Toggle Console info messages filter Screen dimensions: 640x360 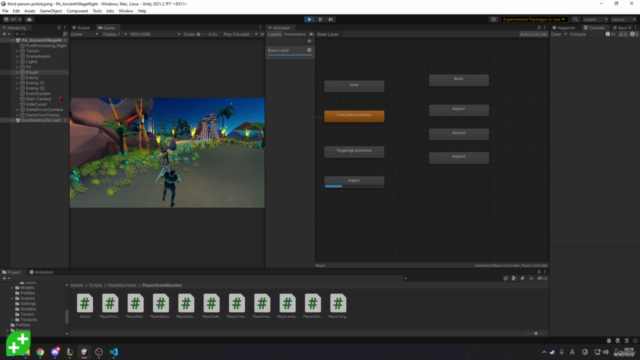pos(611,34)
